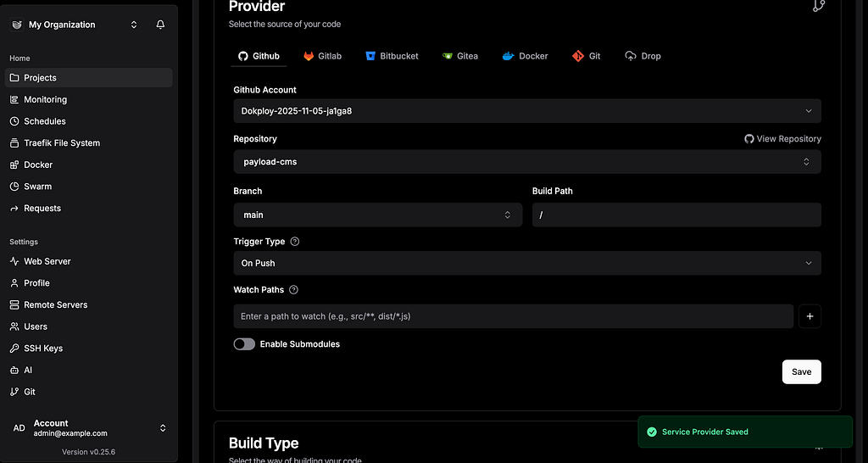868x463 pixels.
Task: Click the Users group icon
Action: click(x=14, y=326)
